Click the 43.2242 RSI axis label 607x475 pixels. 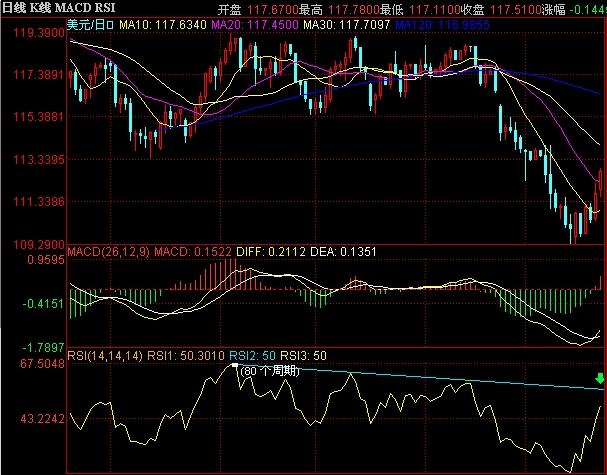(x=43, y=418)
